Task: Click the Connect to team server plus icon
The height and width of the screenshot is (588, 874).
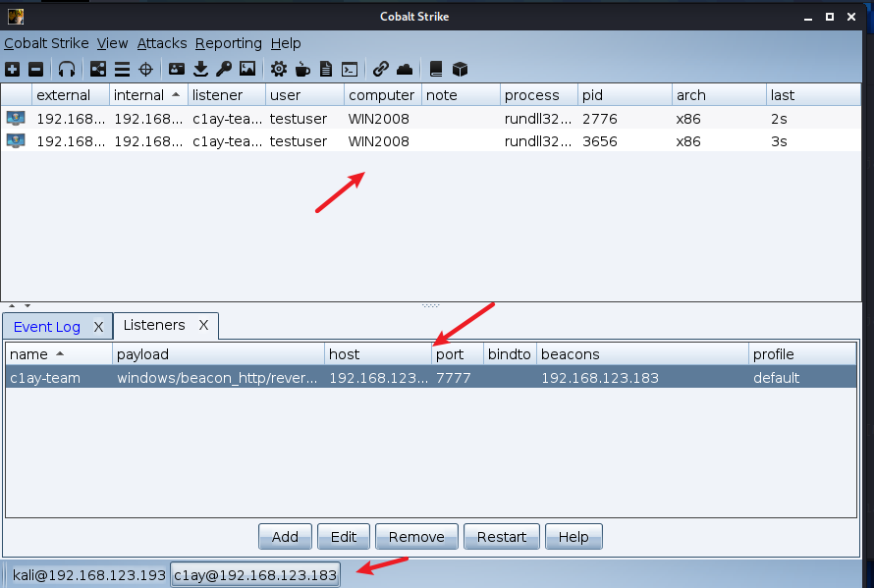Action: click(x=12, y=69)
